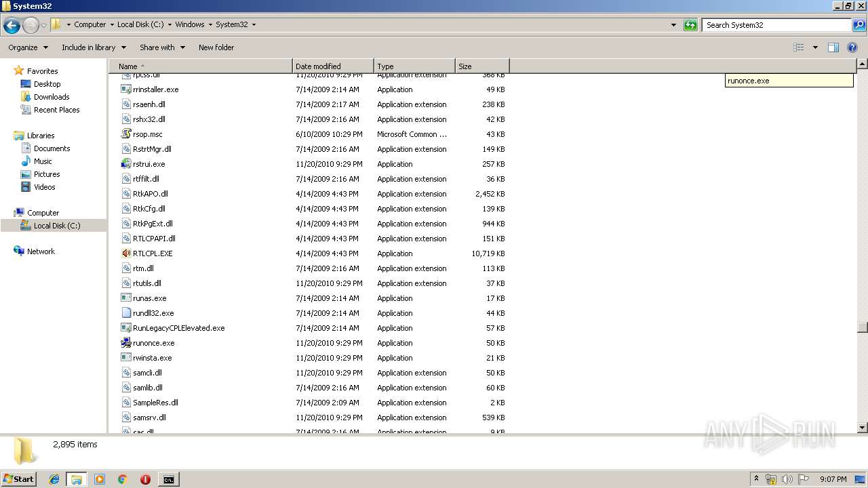Click the Forward navigation arrow button
Screen dimensions: 868x488
click(31, 26)
